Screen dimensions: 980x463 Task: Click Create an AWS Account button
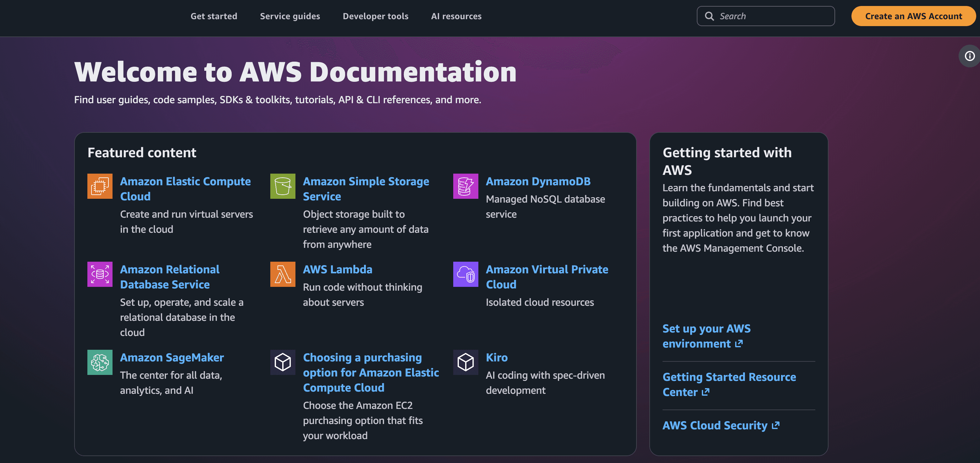(913, 16)
